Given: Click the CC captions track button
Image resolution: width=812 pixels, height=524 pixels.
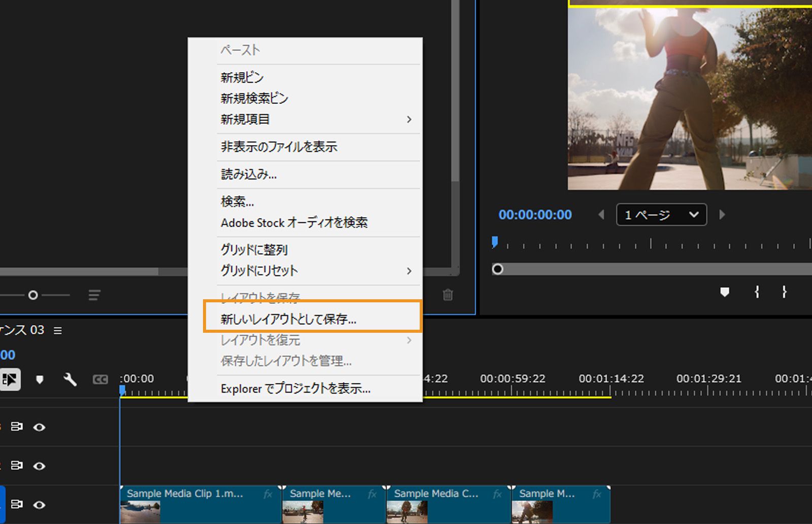Looking at the screenshot, I should click(x=100, y=379).
